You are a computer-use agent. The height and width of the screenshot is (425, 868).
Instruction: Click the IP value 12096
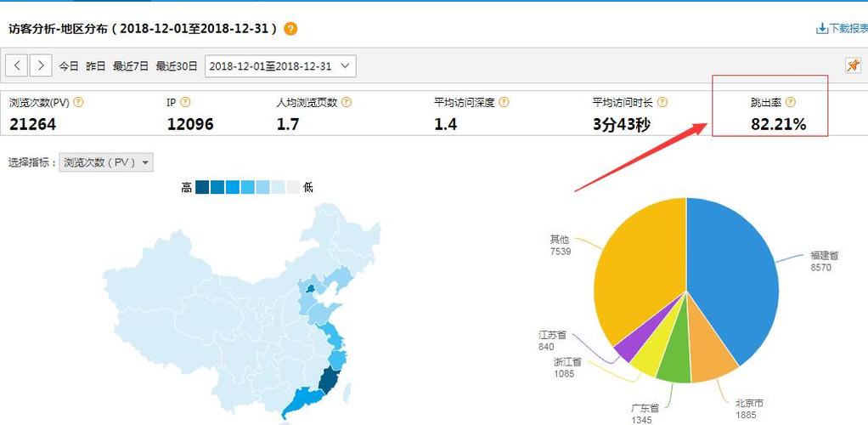point(190,124)
